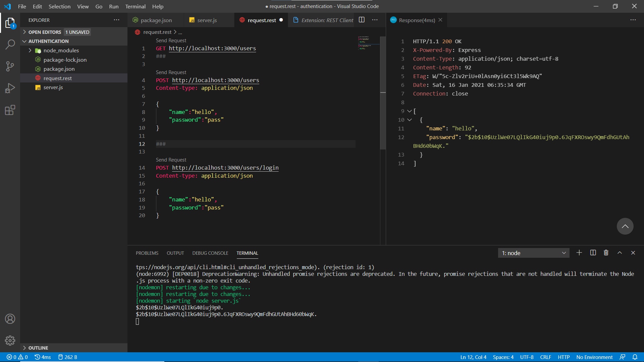The height and width of the screenshot is (362, 644).
Task: Fold the JSON object at response line 10
Action: click(x=409, y=120)
